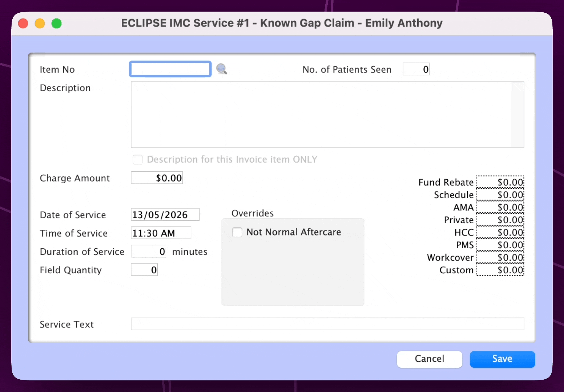Click the Workcover fee amount

(x=500, y=257)
